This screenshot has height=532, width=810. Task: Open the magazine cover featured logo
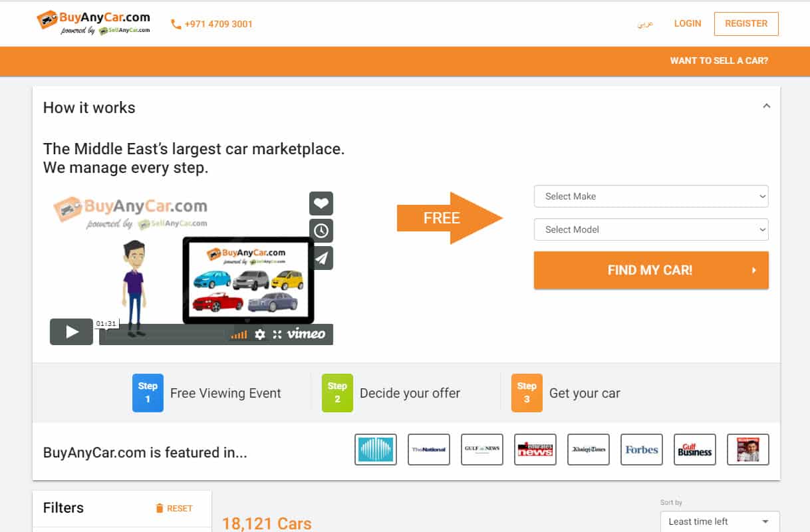click(x=748, y=450)
